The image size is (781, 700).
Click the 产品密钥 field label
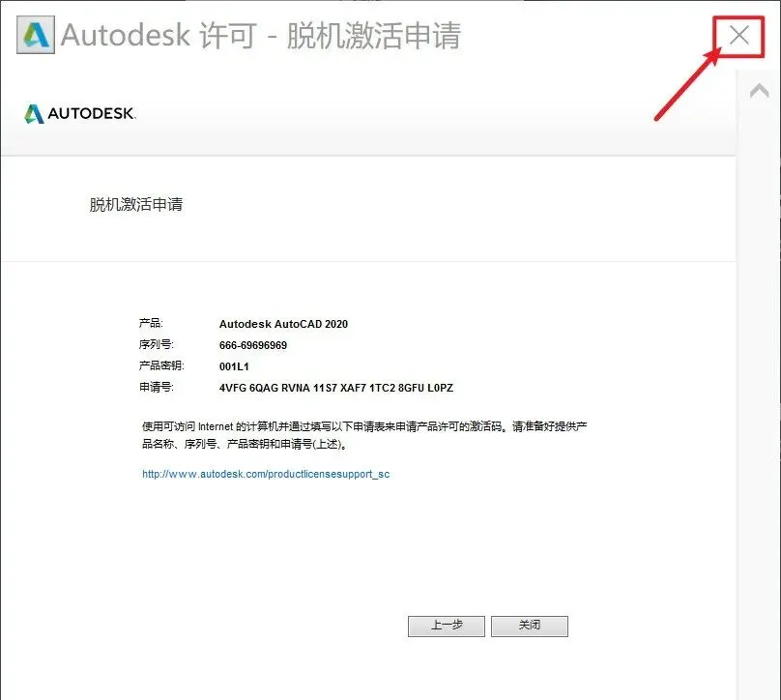click(x=161, y=365)
